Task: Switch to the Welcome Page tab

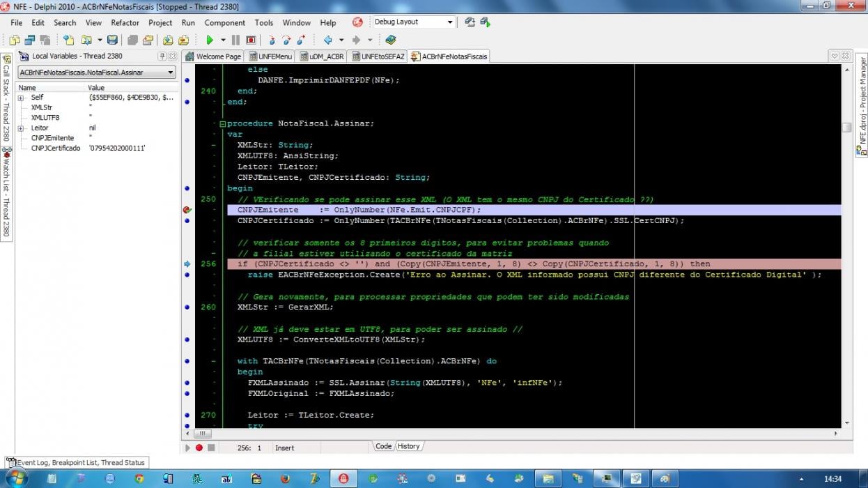Action: [213, 56]
